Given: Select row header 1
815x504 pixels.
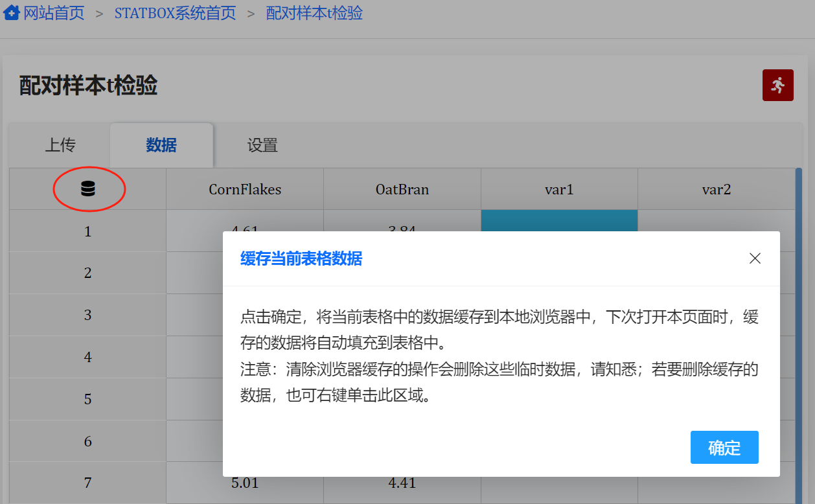Looking at the screenshot, I should (88, 231).
